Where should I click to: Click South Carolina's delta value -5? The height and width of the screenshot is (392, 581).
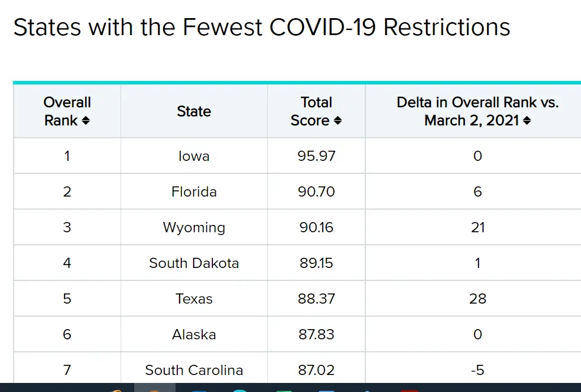click(477, 370)
